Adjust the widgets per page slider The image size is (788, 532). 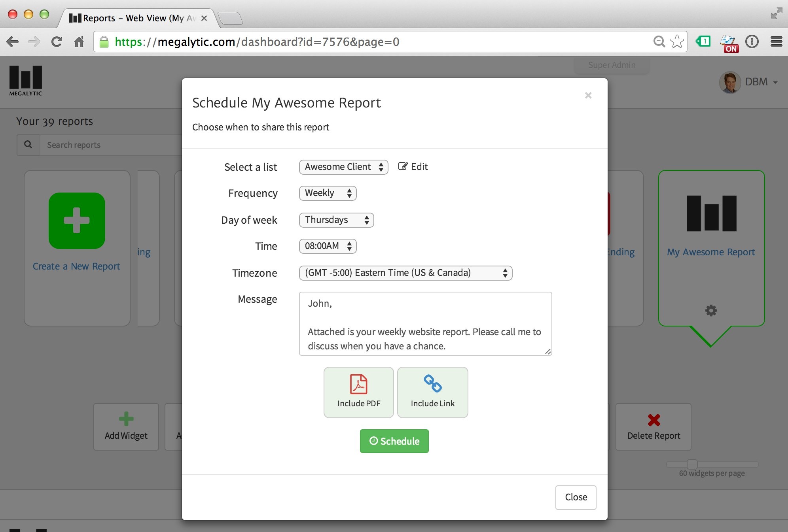[692, 464]
